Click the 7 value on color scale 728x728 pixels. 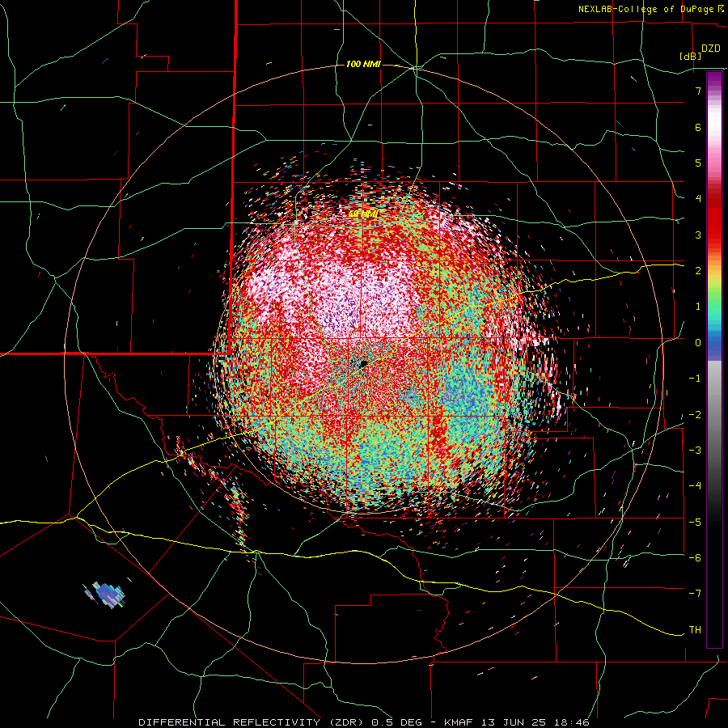(x=698, y=91)
